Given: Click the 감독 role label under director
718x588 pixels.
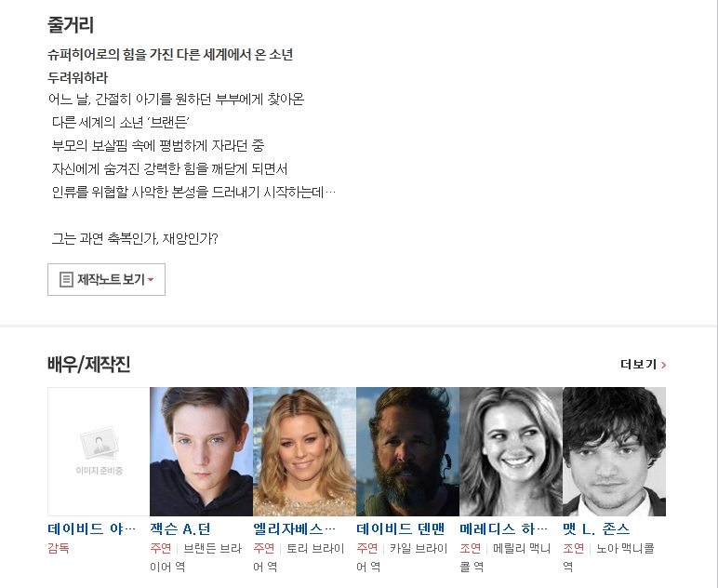Looking at the screenshot, I should click(59, 548).
